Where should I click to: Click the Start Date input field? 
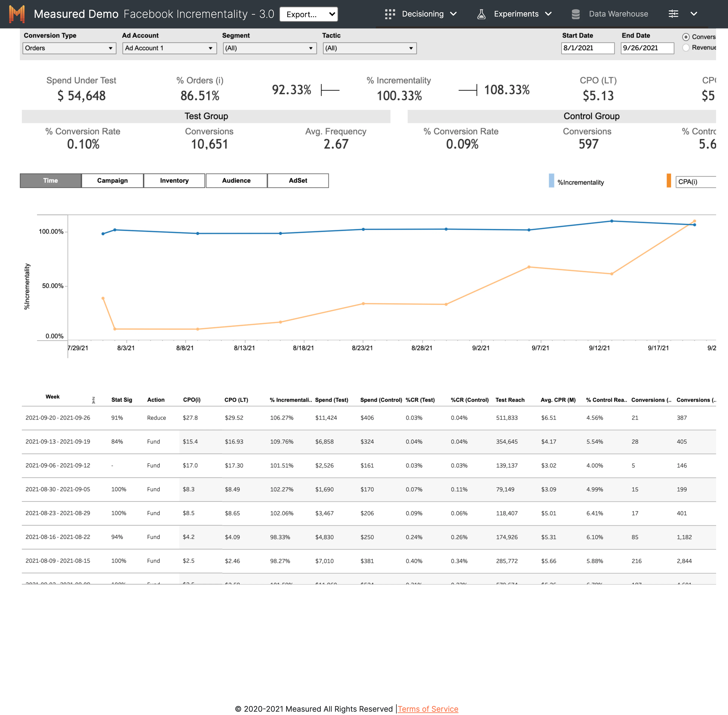coord(588,48)
